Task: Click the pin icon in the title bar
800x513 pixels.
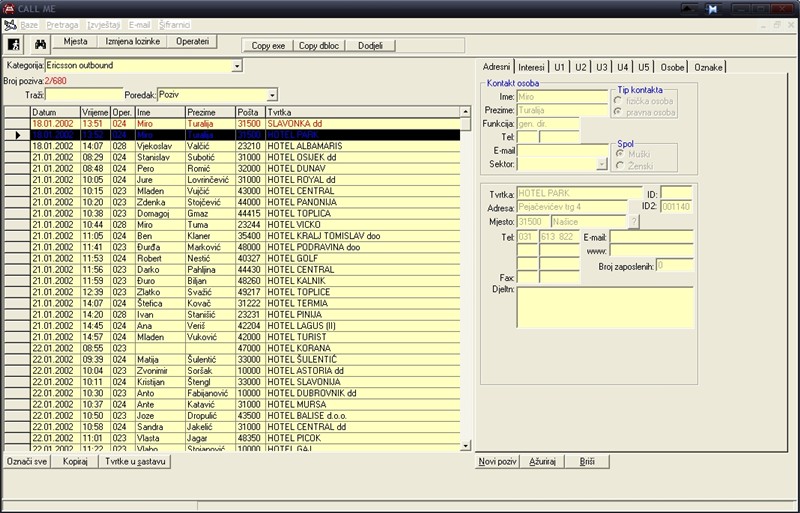Action: tap(712, 9)
